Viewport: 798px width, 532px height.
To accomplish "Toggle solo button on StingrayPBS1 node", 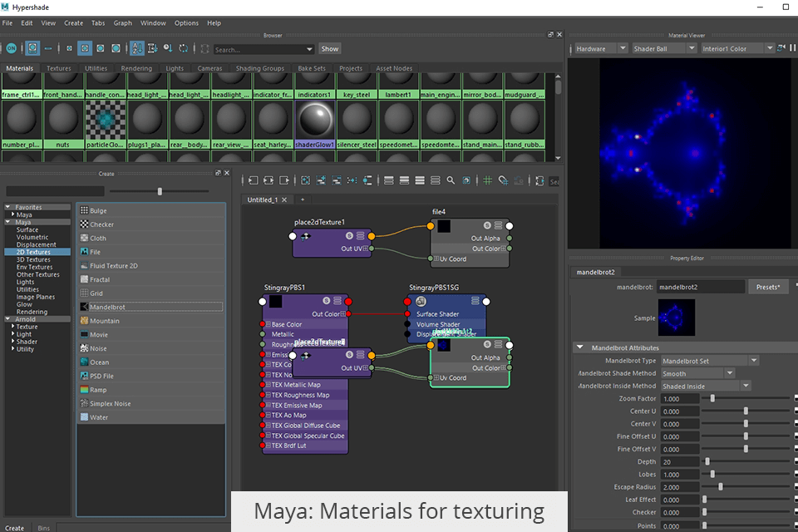I will [x=327, y=301].
